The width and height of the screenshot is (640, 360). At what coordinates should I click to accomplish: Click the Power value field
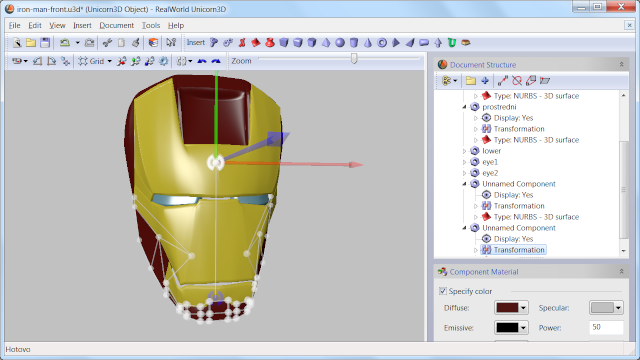[x=606, y=327]
